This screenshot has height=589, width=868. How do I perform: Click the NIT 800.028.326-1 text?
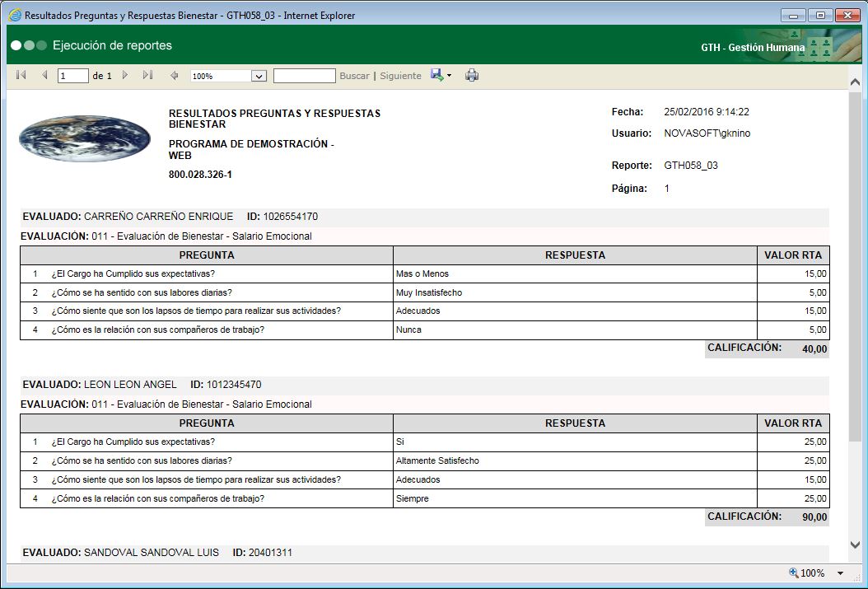(200, 175)
